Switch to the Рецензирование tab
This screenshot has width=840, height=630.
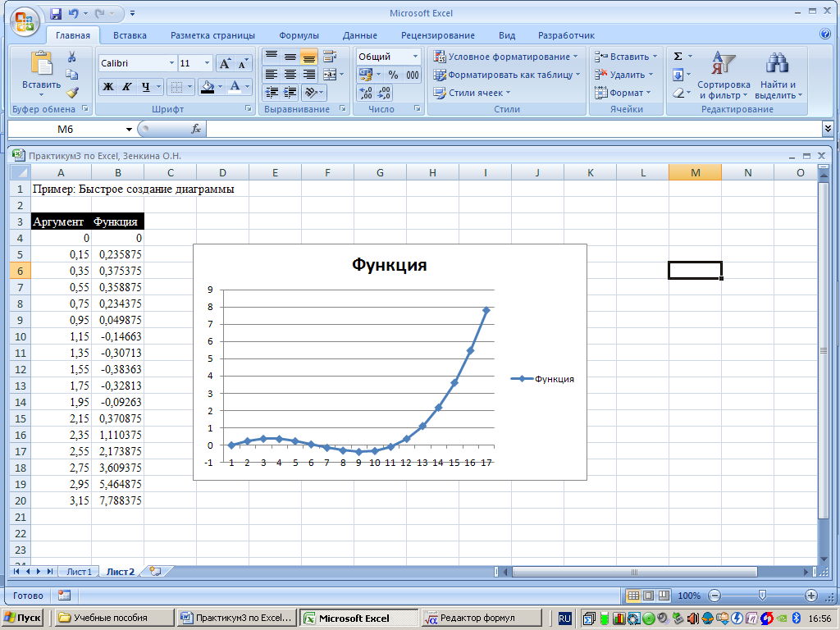(438, 35)
